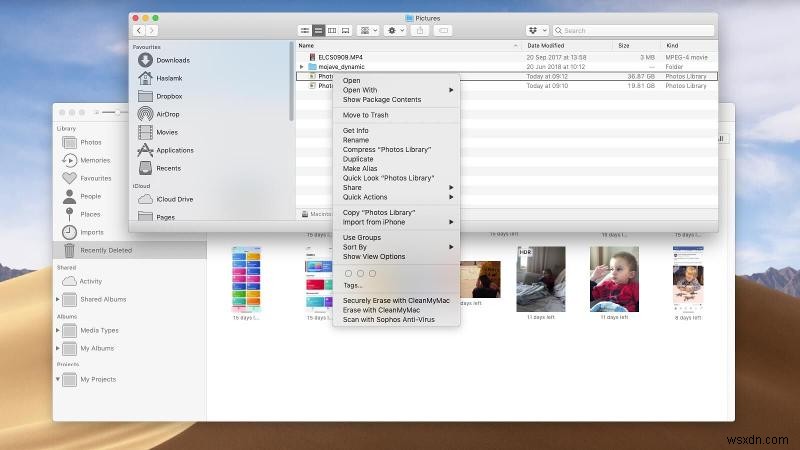Expand My Albums in Photos sidebar

[58, 348]
